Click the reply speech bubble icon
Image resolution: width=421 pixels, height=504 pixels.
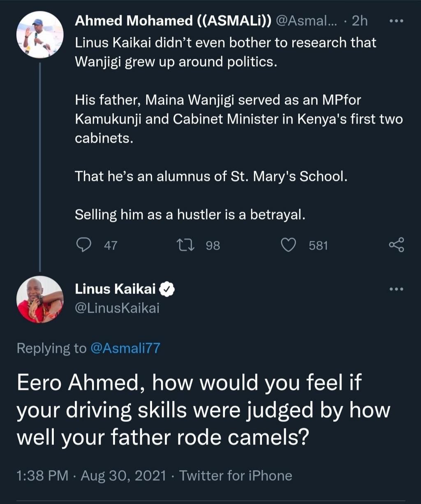(x=84, y=245)
